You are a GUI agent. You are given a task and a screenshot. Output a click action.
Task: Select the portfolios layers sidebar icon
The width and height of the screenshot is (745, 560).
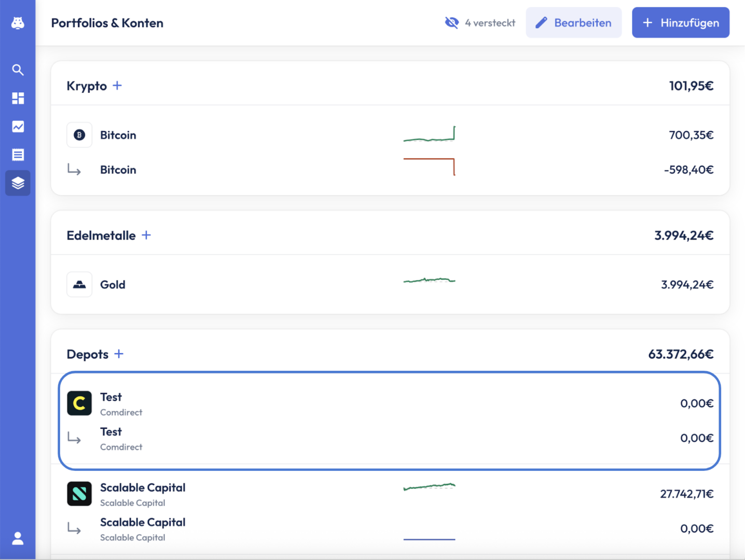[18, 183]
